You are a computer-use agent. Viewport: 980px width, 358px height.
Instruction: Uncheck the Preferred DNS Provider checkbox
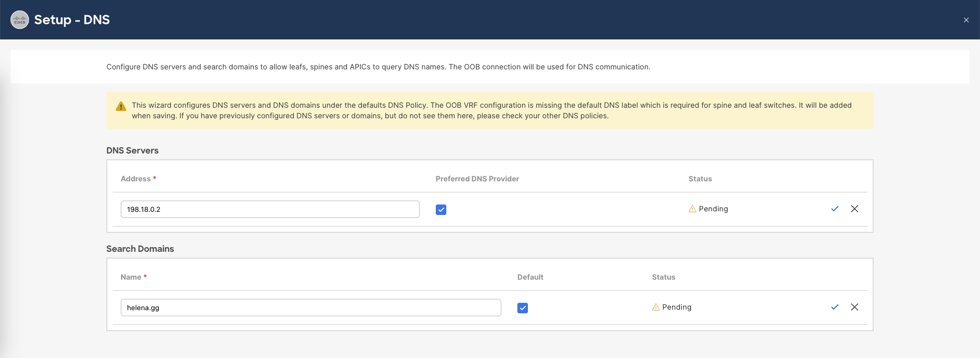pyautogui.click(x=441, y=210)
